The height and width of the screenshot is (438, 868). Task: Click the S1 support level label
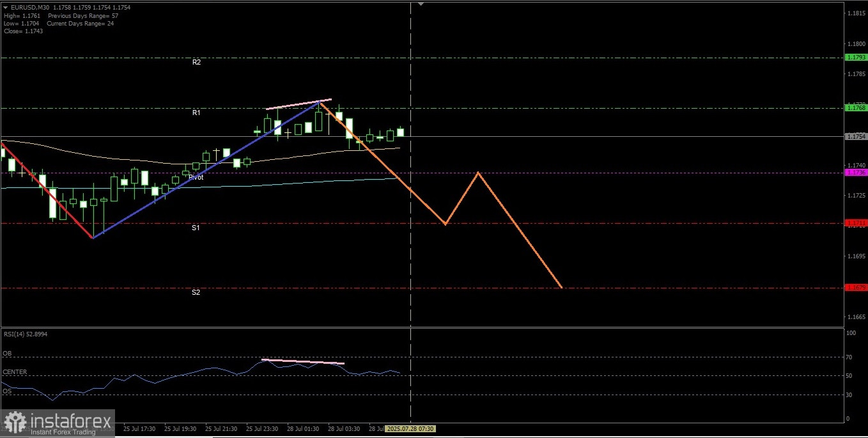(196, 228)
